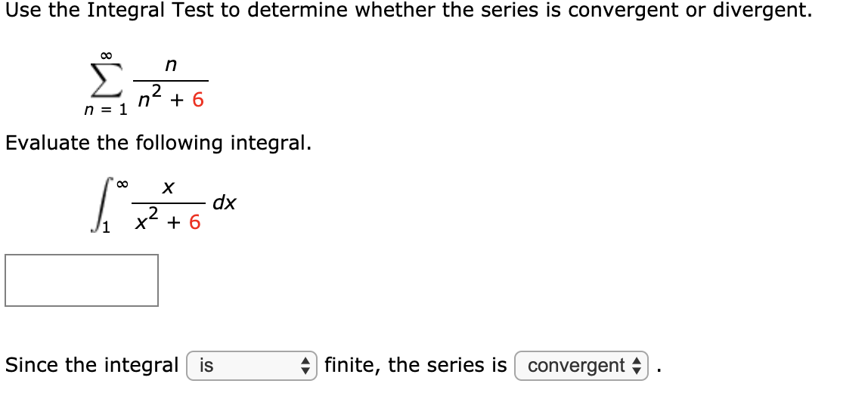This screenshot has width=868, height=396.
Task: Click the lower limit 1 of the integral
Action: (107, 227)
